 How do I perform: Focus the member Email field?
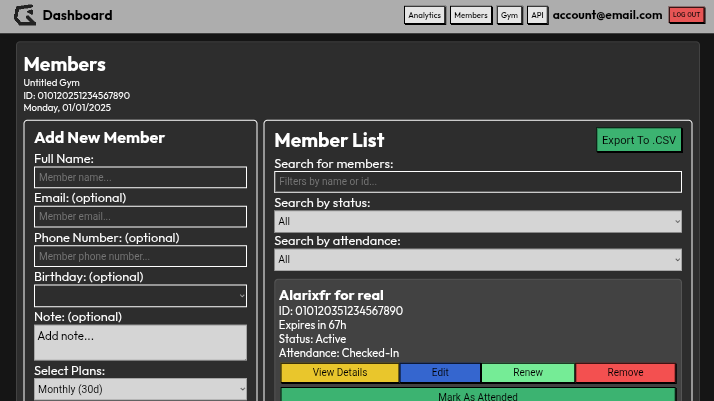tap(140, 217)
